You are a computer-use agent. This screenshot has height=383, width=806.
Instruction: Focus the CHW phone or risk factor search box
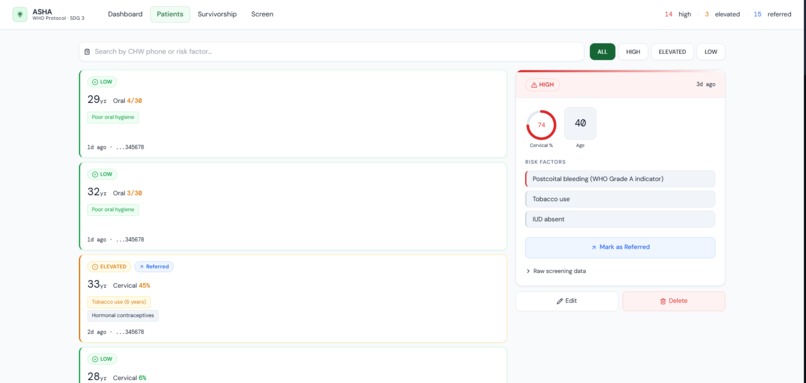click(x=331, y=52)
